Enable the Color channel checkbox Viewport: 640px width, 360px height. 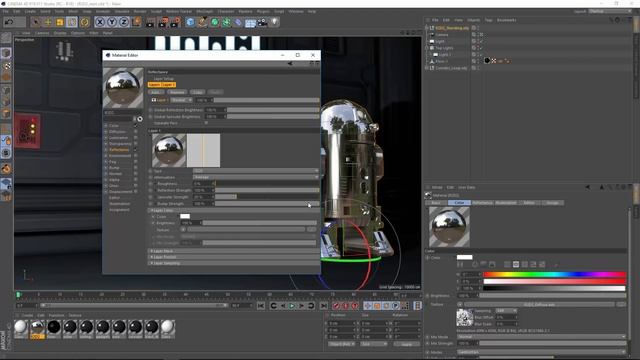click(136, 126)
